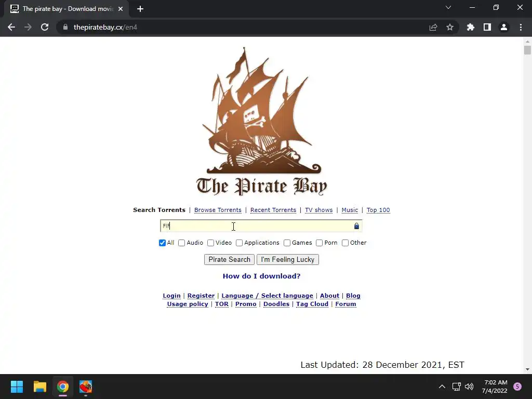Open File Explorer from taskbar

tap(39, 387)
